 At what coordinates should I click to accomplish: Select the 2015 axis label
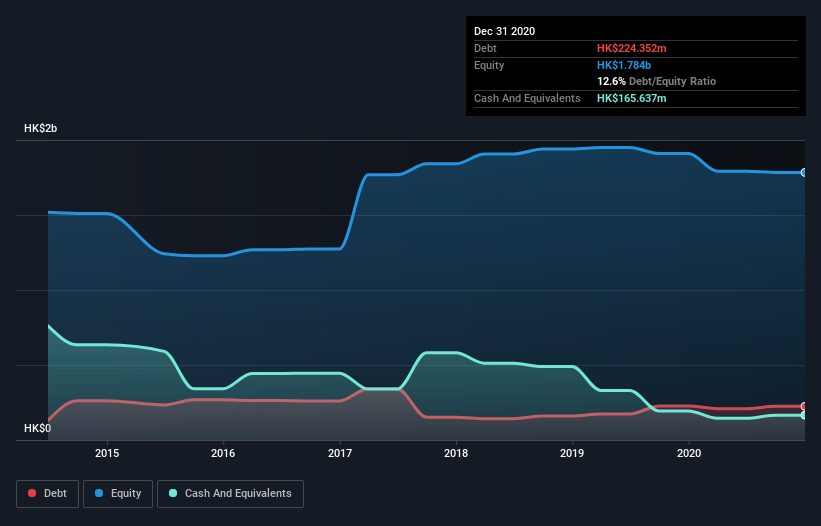click(107, 453)
